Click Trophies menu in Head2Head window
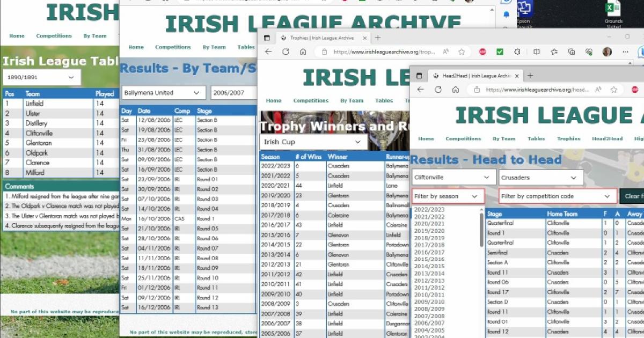The height and width of the screenshot is (338, 644). (x=568, y=138)
